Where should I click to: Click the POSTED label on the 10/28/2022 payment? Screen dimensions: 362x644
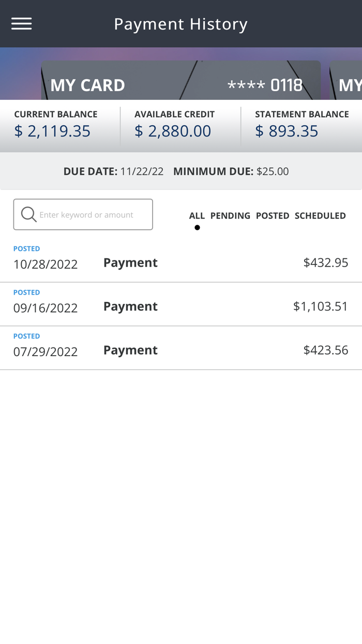pos(26,248)
